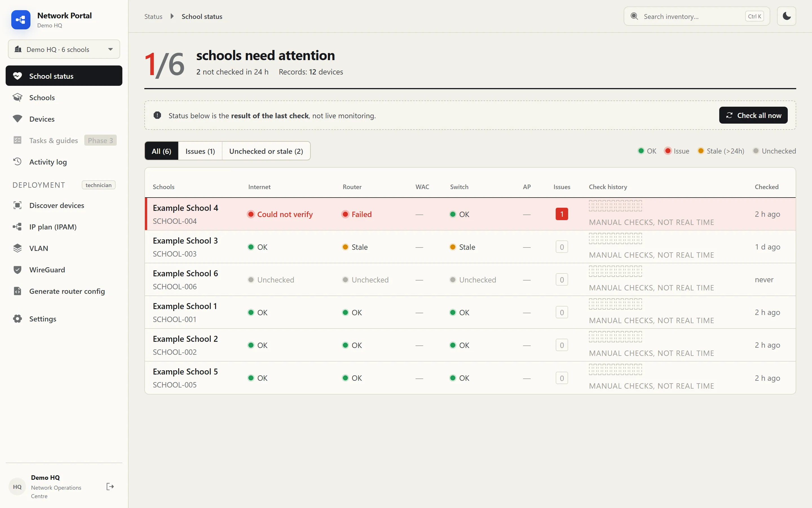Screen dimensions: 812x508
Task: Click Check all now button
Action: (753, 115)
